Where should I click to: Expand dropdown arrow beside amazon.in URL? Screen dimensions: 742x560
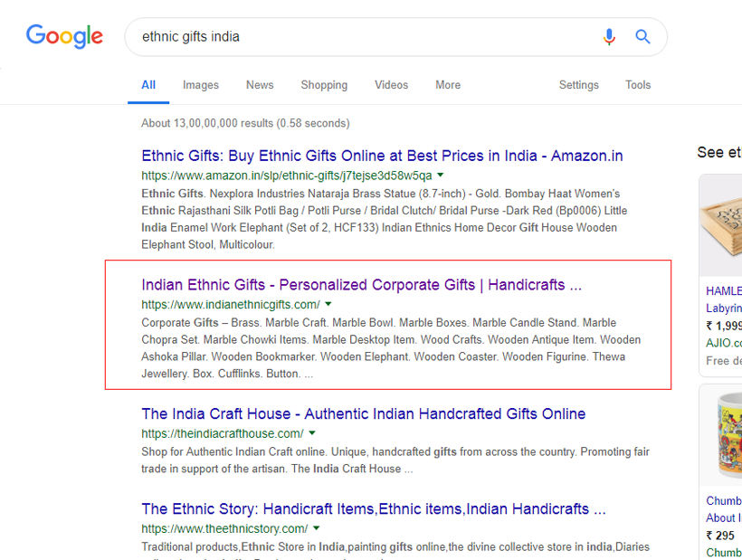pos(440,175)
